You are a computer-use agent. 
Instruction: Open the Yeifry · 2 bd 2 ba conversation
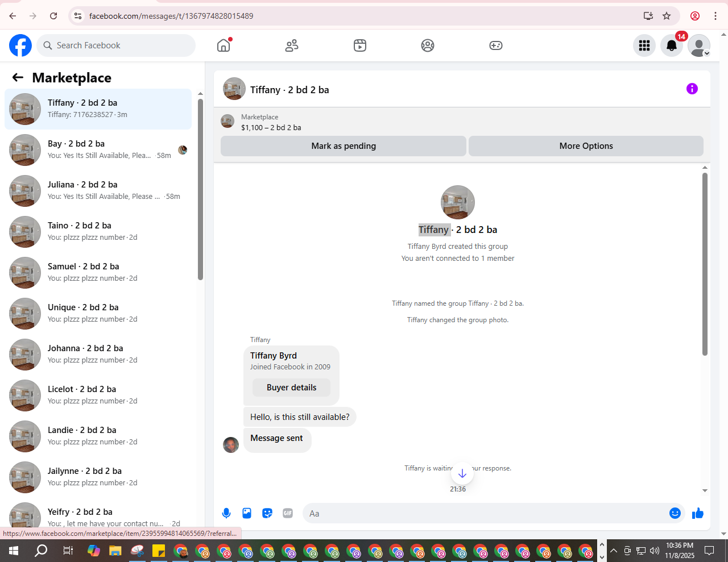tap(98, 516)
